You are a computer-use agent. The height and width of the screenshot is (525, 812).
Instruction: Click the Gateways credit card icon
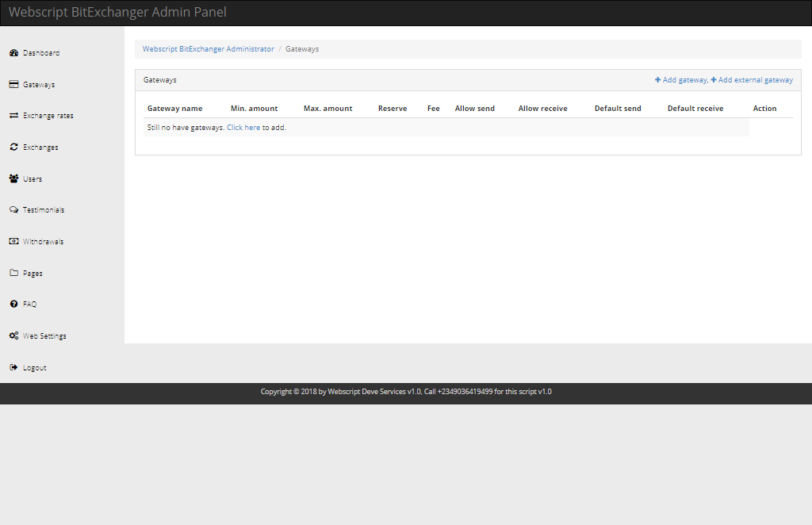[x=14, y=84]
